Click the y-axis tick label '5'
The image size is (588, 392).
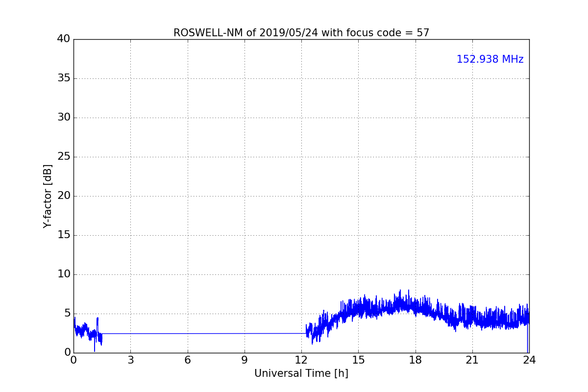(x=67, y=314)
